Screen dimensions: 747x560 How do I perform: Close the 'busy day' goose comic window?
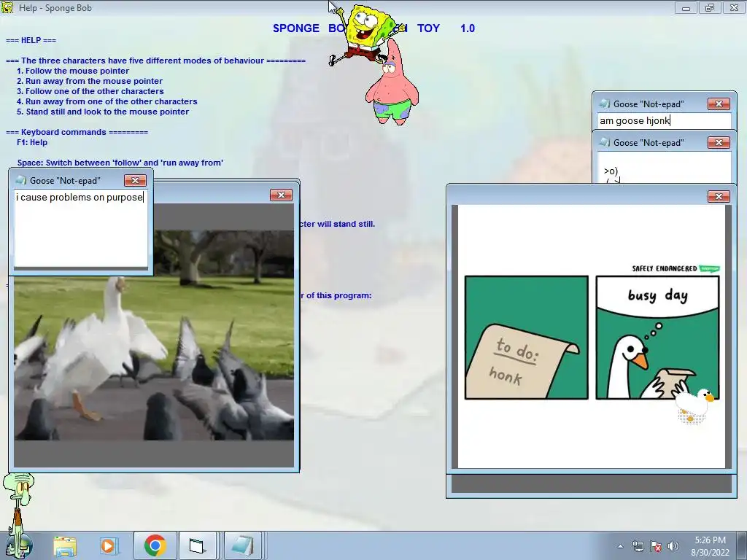pos(719,197)
